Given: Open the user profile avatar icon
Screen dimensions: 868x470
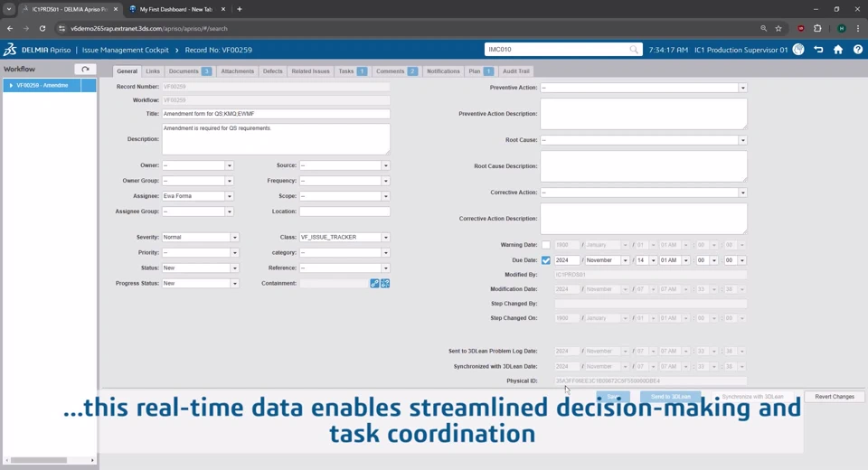Looking at the screenshot, I should point(798,50).
